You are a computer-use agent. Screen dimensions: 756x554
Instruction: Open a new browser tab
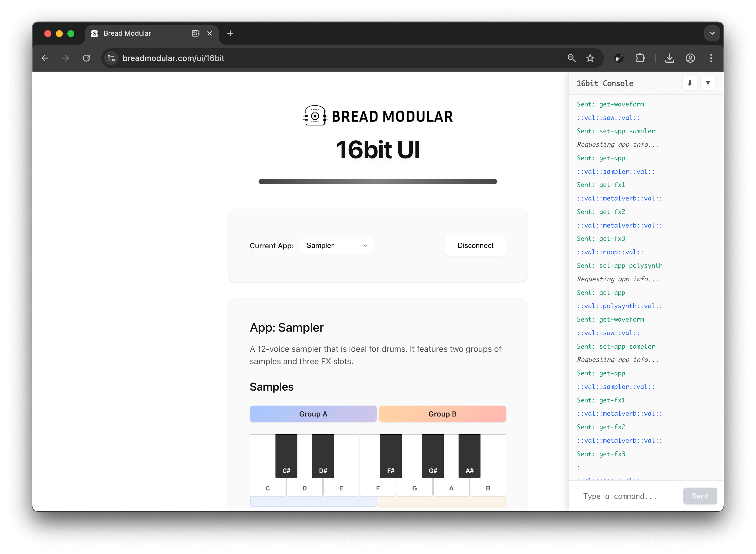(230, 33)
